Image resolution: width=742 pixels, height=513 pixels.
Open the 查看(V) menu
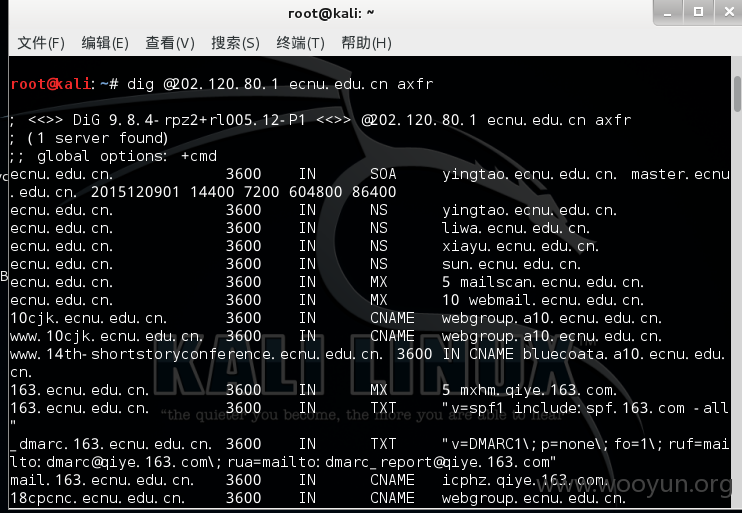[170, 43]
